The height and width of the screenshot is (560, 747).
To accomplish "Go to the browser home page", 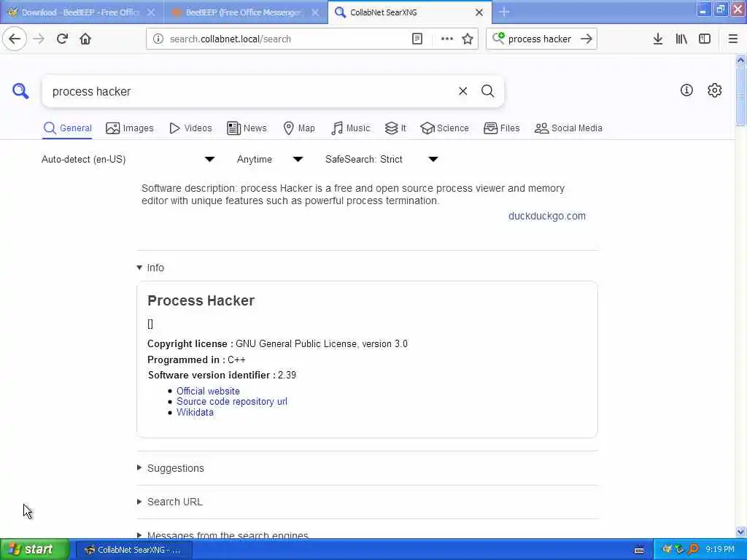I will pyautogui.click(x=85, y=39).
